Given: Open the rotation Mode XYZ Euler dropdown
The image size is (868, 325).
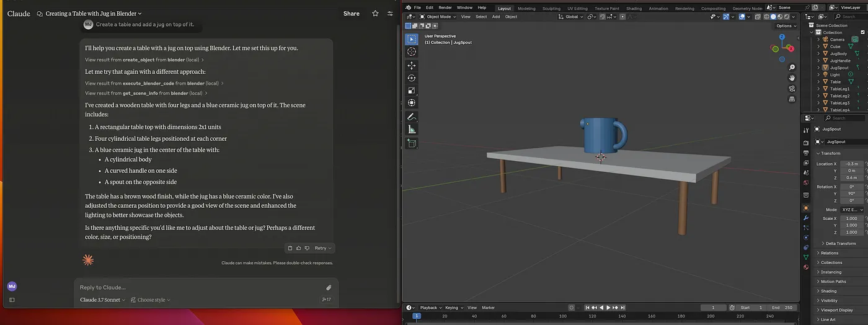Looking at the screenshot, I should pos(853,210).
